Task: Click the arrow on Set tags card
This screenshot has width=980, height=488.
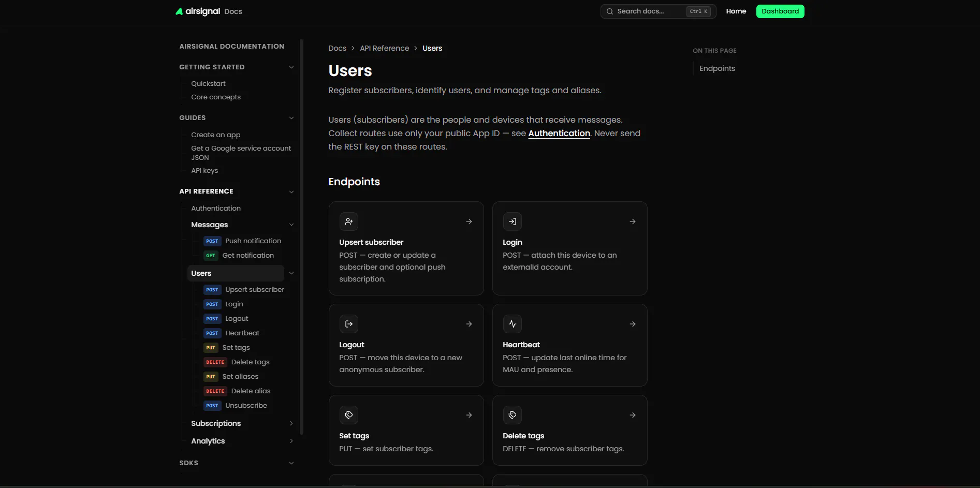Action: pyautogui.click(x=469, y=415)
